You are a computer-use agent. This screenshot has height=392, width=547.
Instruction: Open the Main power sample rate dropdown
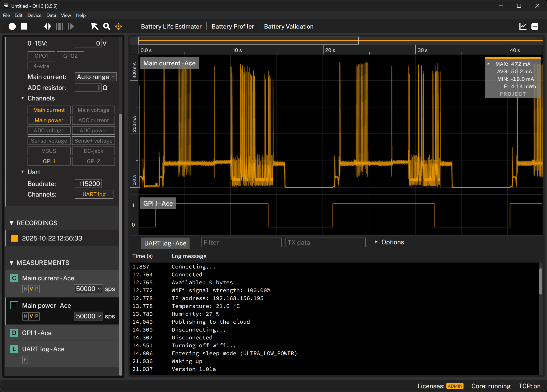pyautogui.click(x=88, y=316)
